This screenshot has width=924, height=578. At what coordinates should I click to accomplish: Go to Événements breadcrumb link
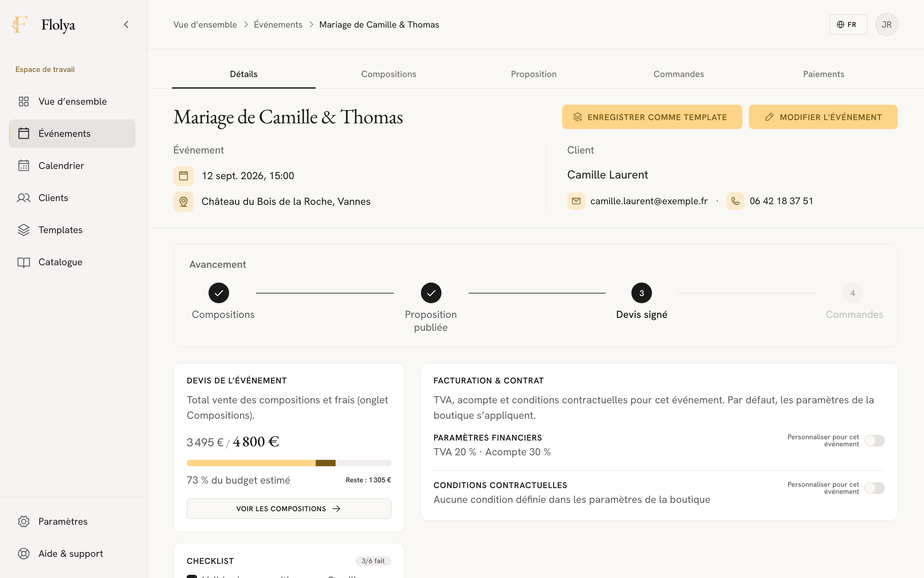pyautogui.click(x=278, y=24)
